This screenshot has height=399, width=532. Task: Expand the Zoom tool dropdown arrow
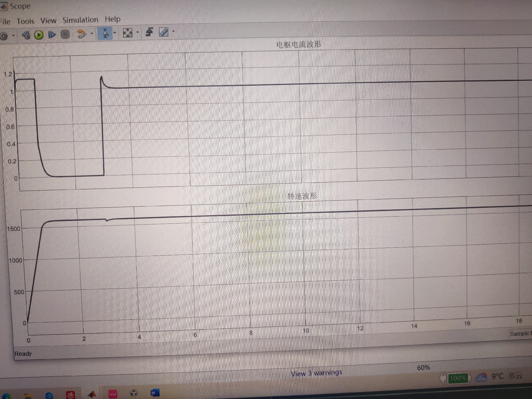pyautogui.click(x=115, y=33)
